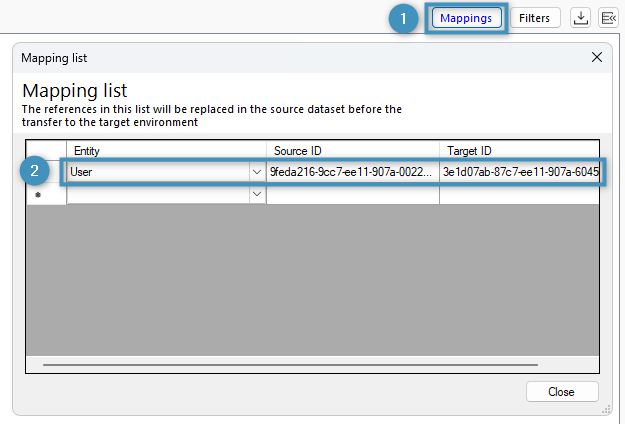625x424 pixels.
Task: Expand the Entity dropdown in the new row
Action: pyautogui.click(x=257, y=194)
